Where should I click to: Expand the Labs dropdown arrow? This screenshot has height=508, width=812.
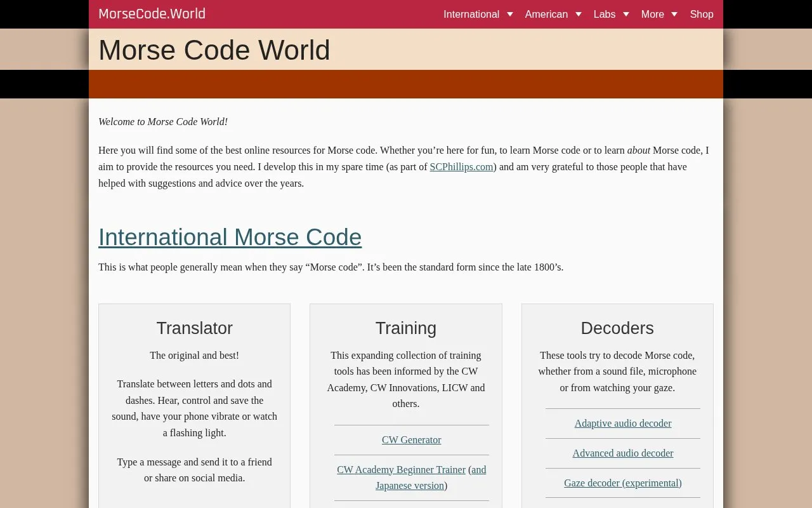(626, 14)
